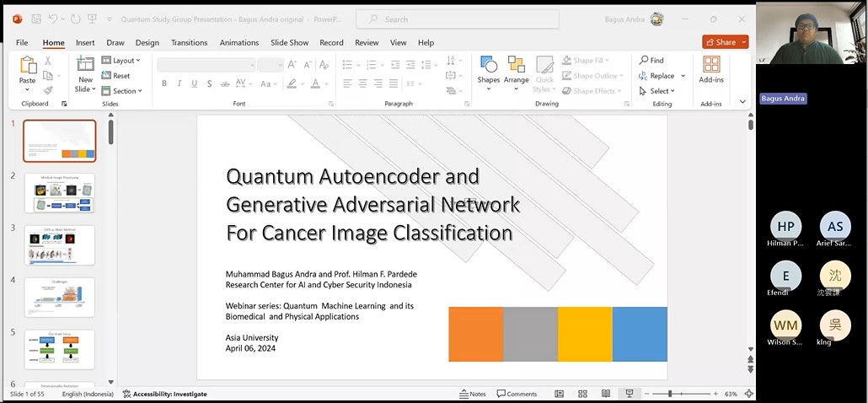The width and height of the screenshot is (868, 403).
Task: Switch to the Insert tab
Action: coord(85,43)
